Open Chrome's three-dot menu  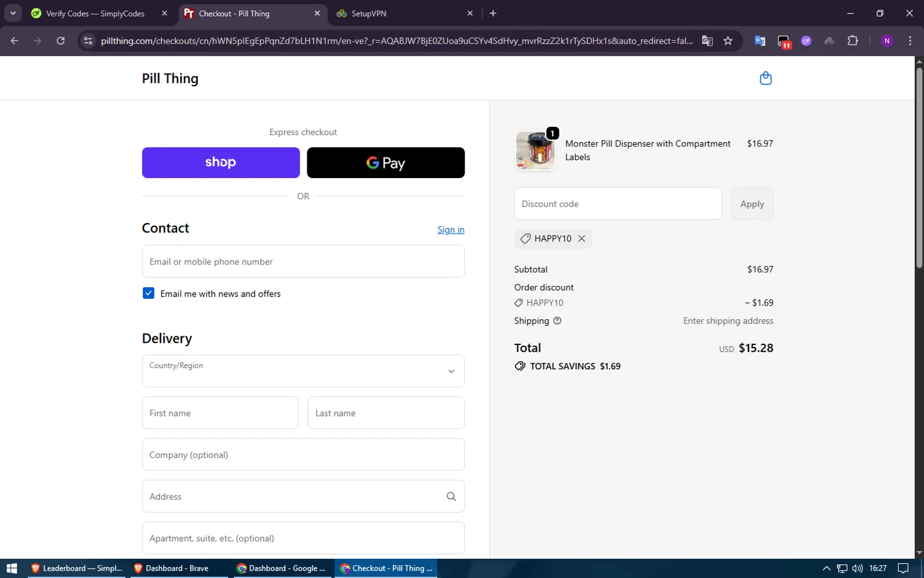(x=910, y=41)
